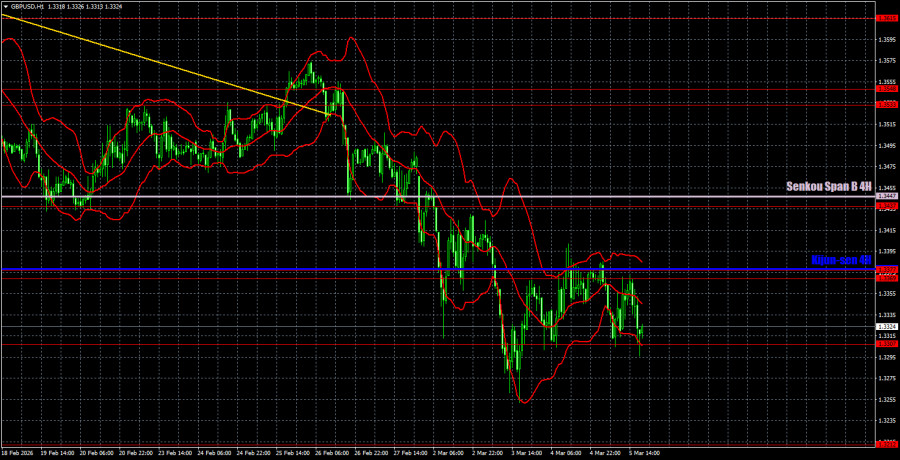900x460 pixels.
Task: Click the 1.3335 price axis value
Action: pyautogui.click(x=887, y=315)
